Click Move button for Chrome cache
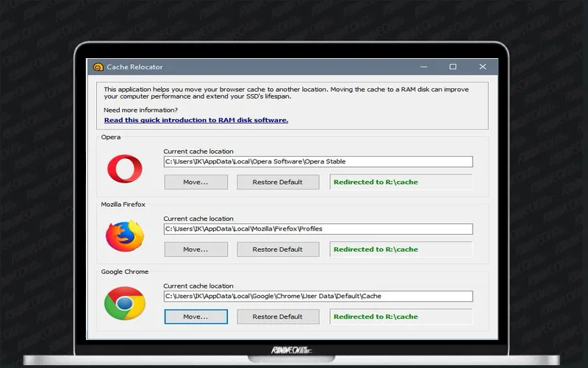The width and height of the screenshot is (588, 368). 196,316
